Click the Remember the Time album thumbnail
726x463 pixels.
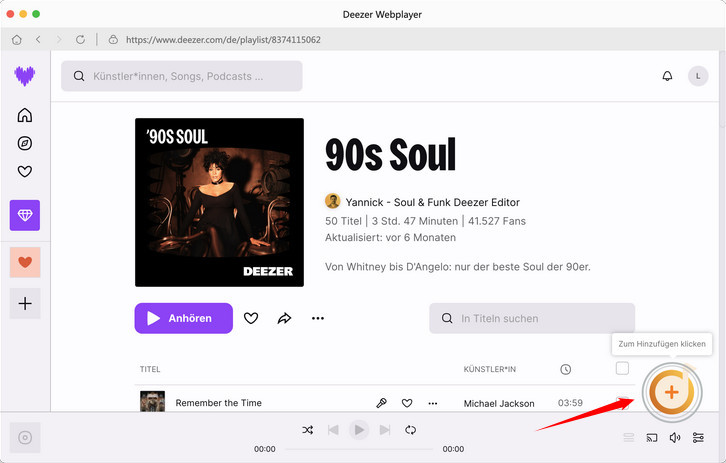pos(152,401)
